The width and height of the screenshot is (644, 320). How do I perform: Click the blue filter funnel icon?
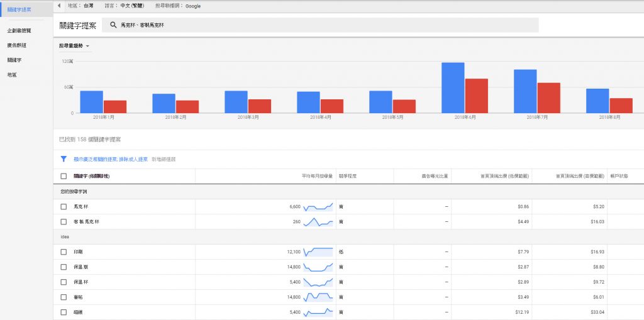click(x=64, y=159)
